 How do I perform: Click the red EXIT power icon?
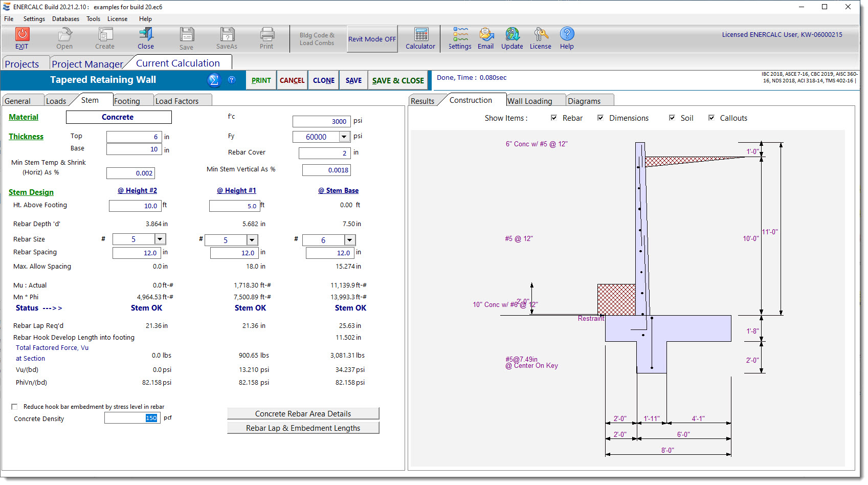tap(22, 34)
